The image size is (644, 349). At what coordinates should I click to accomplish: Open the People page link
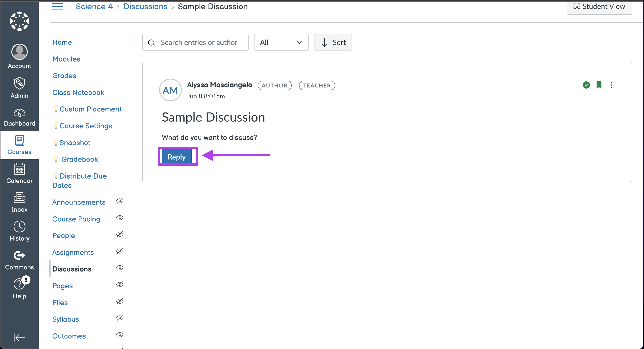[63, 235]
